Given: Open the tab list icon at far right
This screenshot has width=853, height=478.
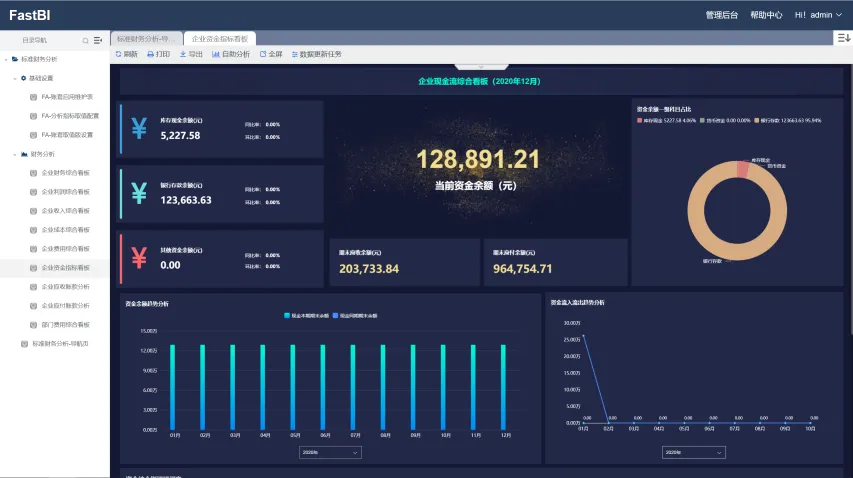Looking at the screenshot, I should [843, 38].
